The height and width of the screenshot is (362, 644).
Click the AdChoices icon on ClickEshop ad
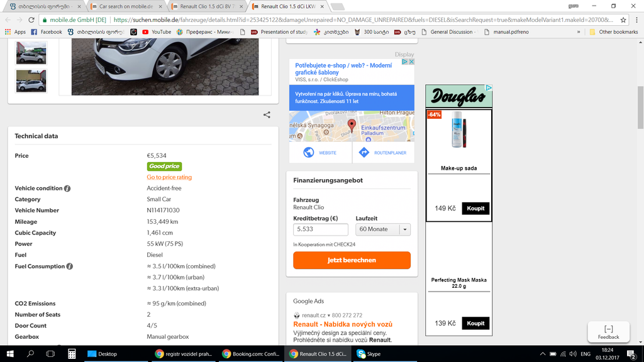pos(404,62)
